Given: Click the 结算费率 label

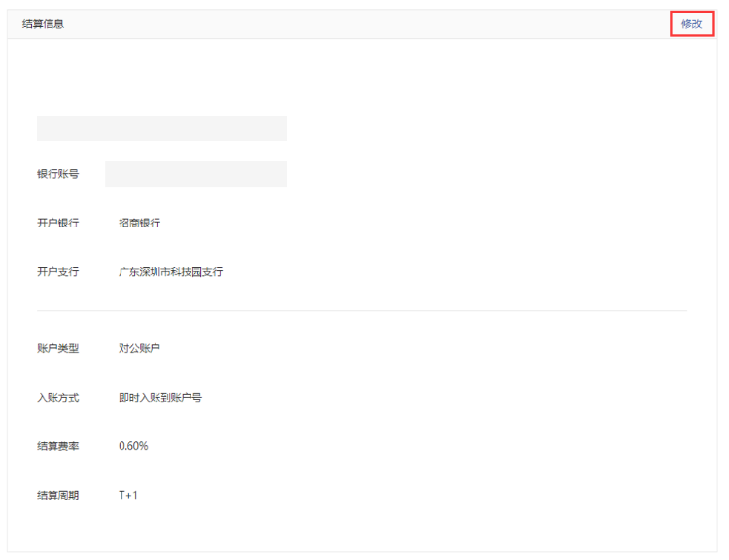Looking at the screenshot, I should 57,445.
